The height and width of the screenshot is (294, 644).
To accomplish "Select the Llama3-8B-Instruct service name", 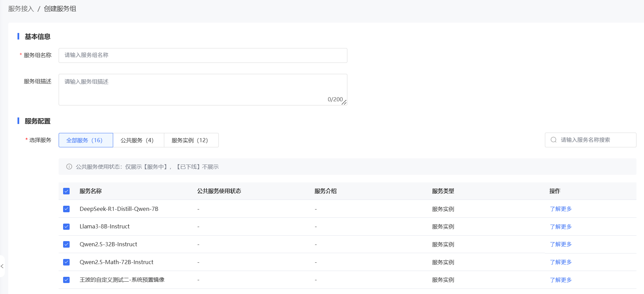I will [105, 226].
